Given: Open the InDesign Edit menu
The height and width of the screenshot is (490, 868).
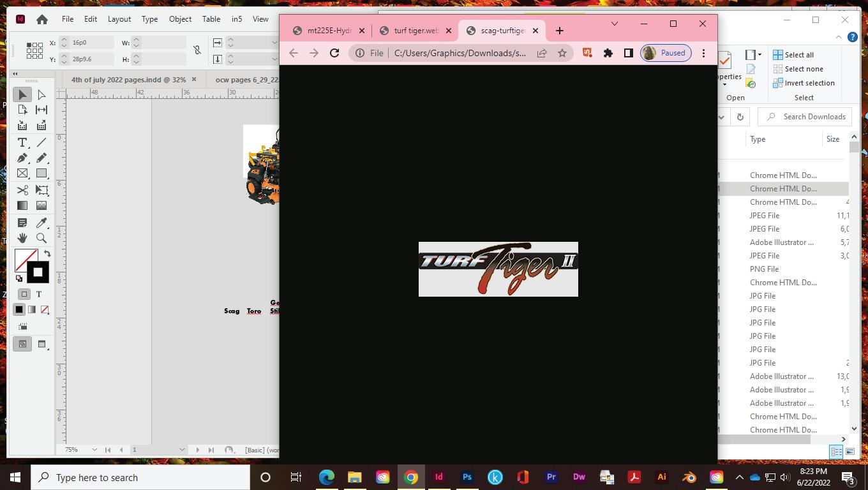Looking at the screenshot, I should (x=91, y=19).
